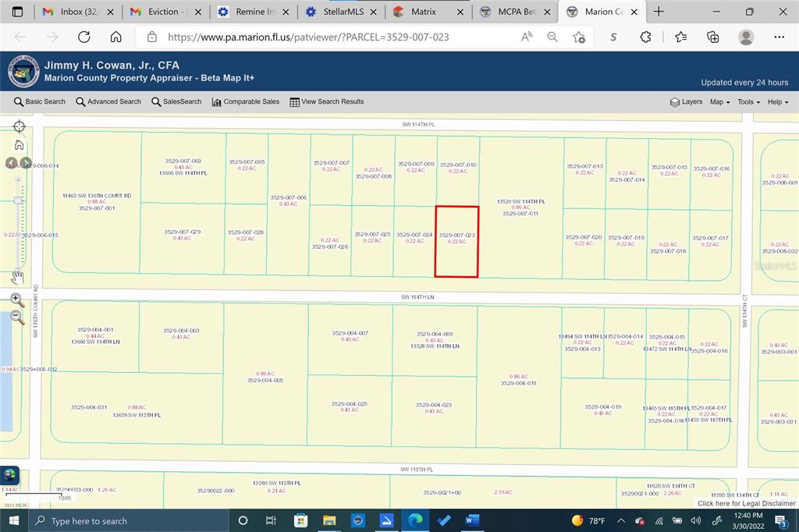Go to previous map extent arrow
The height and width of the screenshot is (532, 799).
pos(11,163)
